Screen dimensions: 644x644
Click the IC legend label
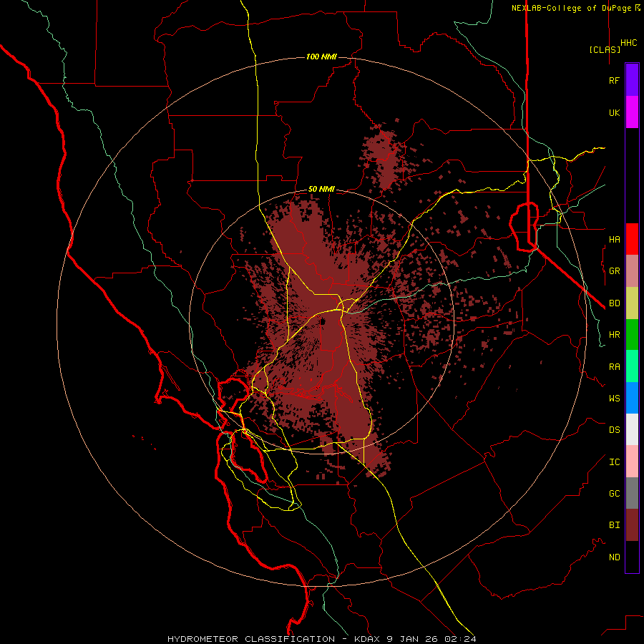[614, 462]
